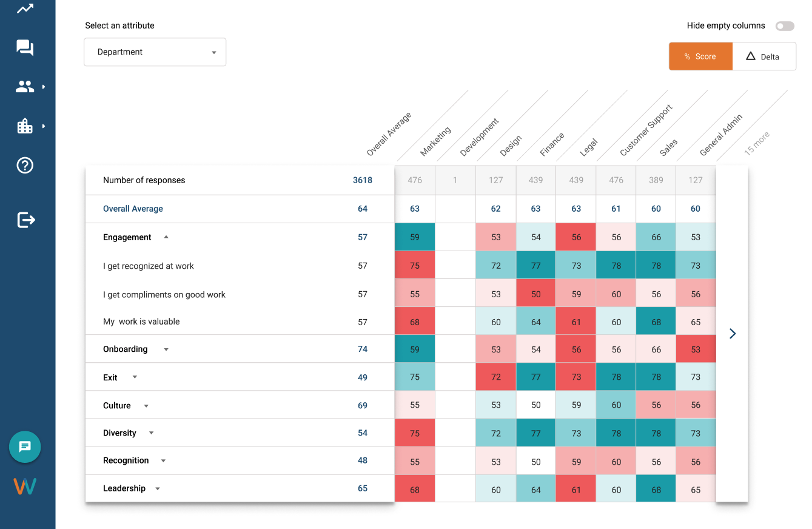Click the W logo at bottom
The image size is (812, 529).
[25, 486]
